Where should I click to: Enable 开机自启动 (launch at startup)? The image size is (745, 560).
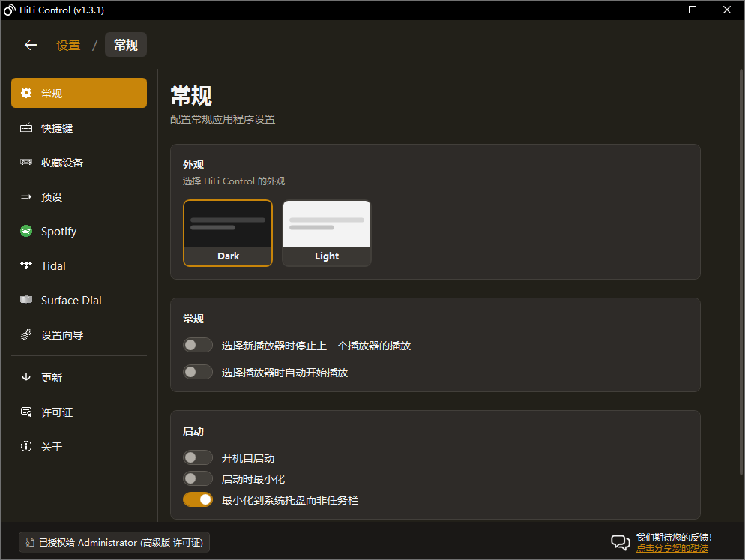pyautogui.click(x=198, y=457)
